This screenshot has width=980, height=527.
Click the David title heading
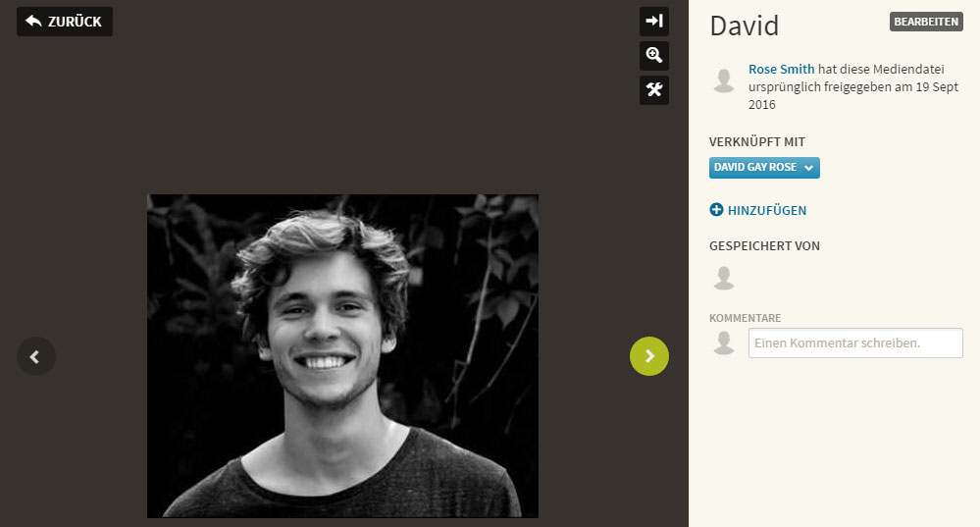tap(745, 26)
